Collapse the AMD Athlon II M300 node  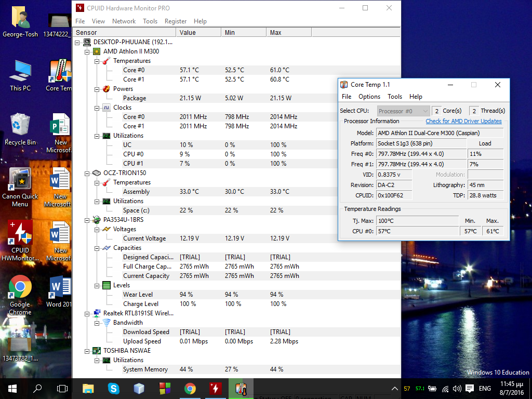coord(87,52)
